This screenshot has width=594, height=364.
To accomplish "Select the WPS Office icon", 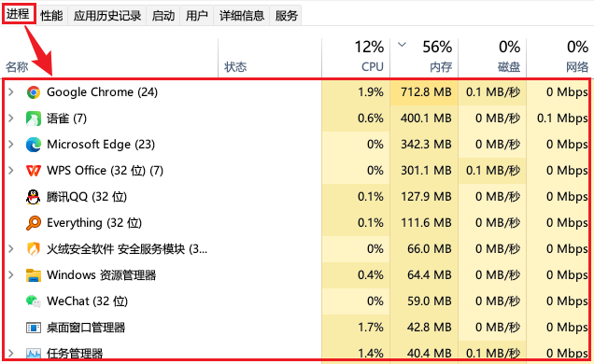I will [x=34, y=171].
